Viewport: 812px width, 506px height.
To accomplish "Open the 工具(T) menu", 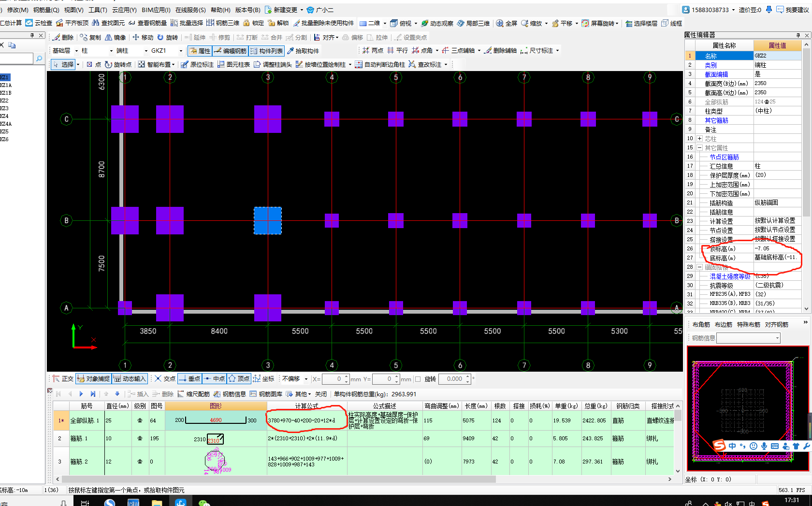I will coord(98,10).
